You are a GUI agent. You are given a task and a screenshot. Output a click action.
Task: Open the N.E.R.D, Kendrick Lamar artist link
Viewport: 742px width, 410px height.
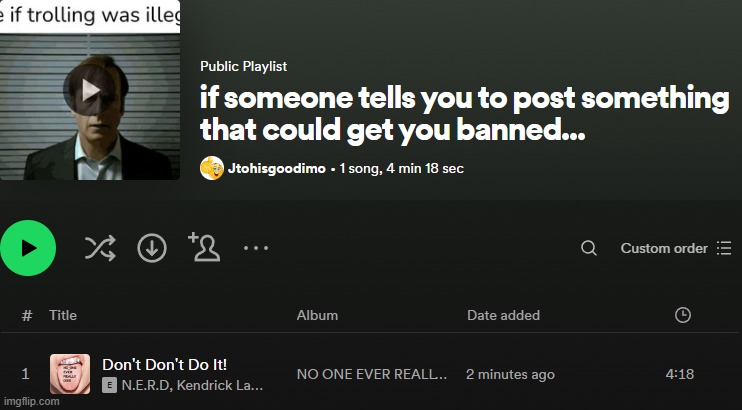[192, 385]
